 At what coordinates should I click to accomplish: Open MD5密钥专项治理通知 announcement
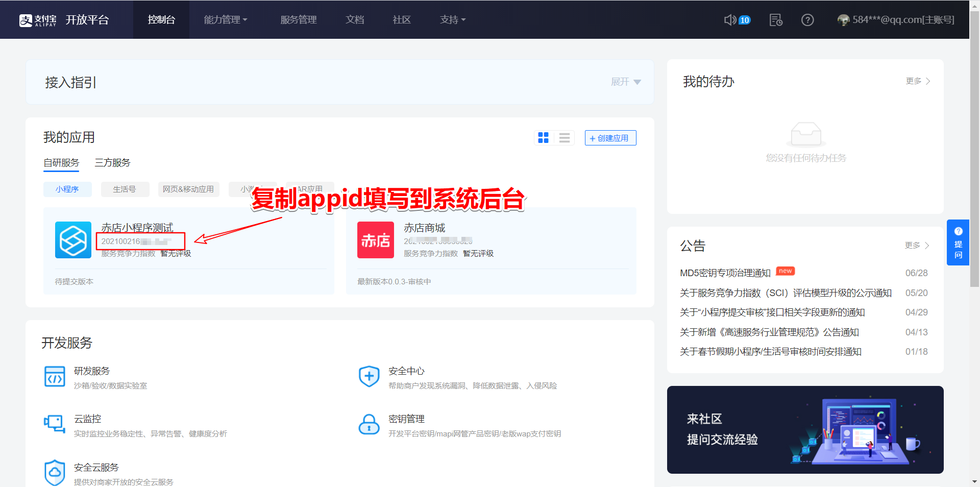click(x=725, y=273)
